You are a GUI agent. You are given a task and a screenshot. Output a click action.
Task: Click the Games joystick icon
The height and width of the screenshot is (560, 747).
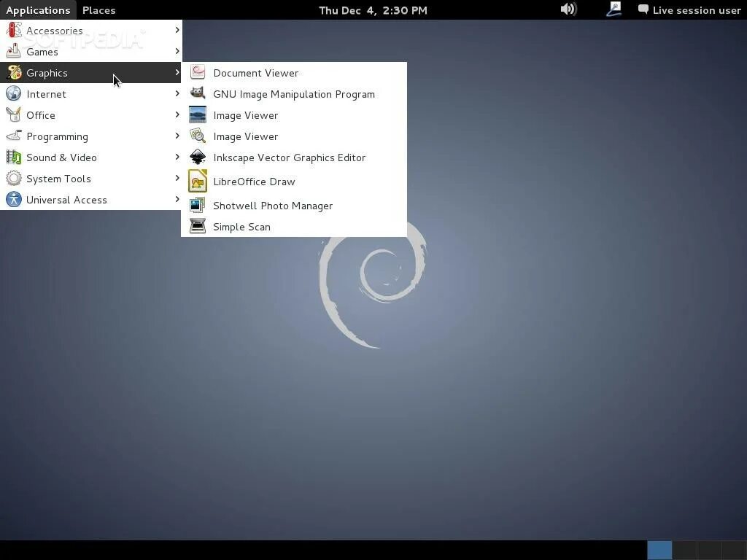14,52
